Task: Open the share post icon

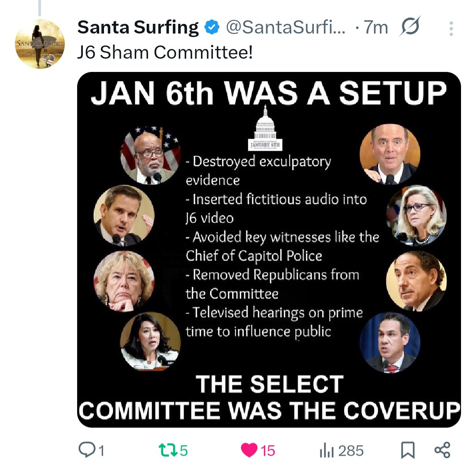Action: tap(442, 450)
